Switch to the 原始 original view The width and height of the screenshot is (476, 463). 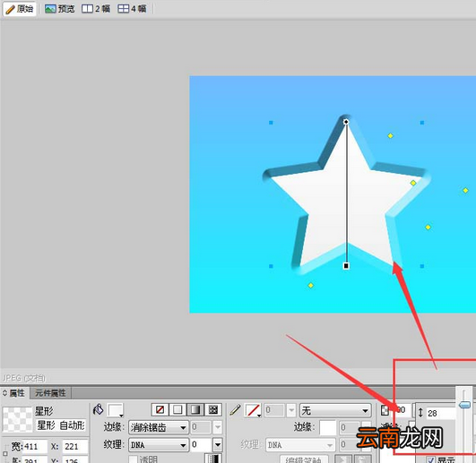click(19, 9)
